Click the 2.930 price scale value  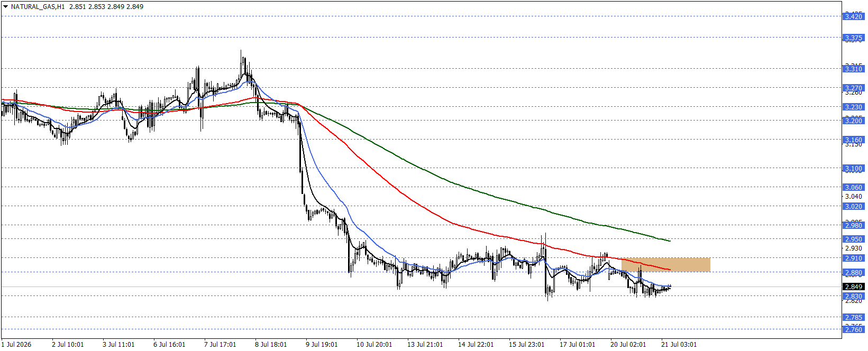[x=853, y=248]
